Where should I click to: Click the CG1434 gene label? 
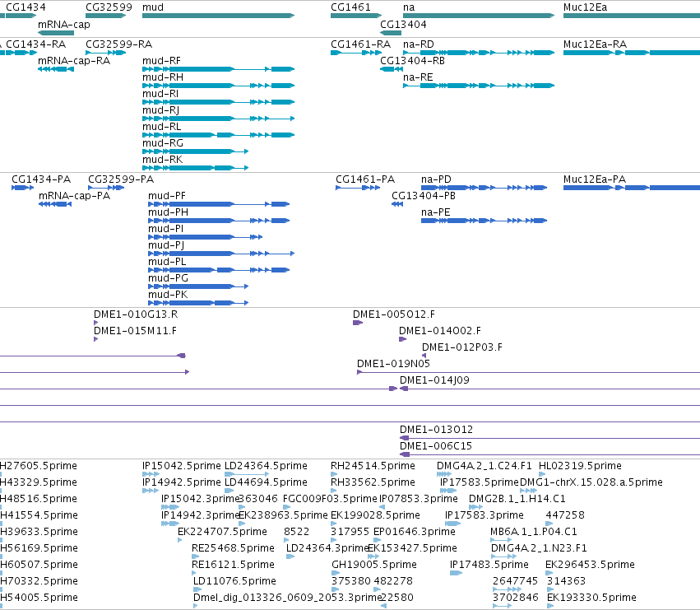25,7
